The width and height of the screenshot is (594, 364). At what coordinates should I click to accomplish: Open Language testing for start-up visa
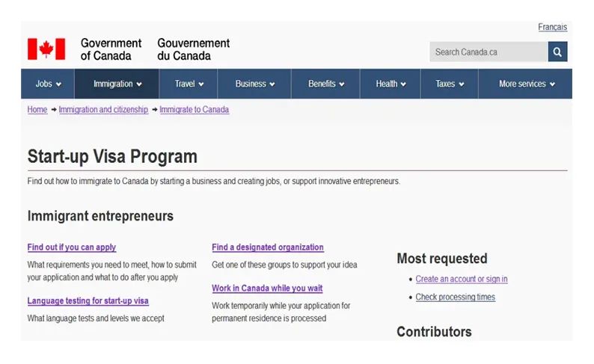click(x=88, y=300)
